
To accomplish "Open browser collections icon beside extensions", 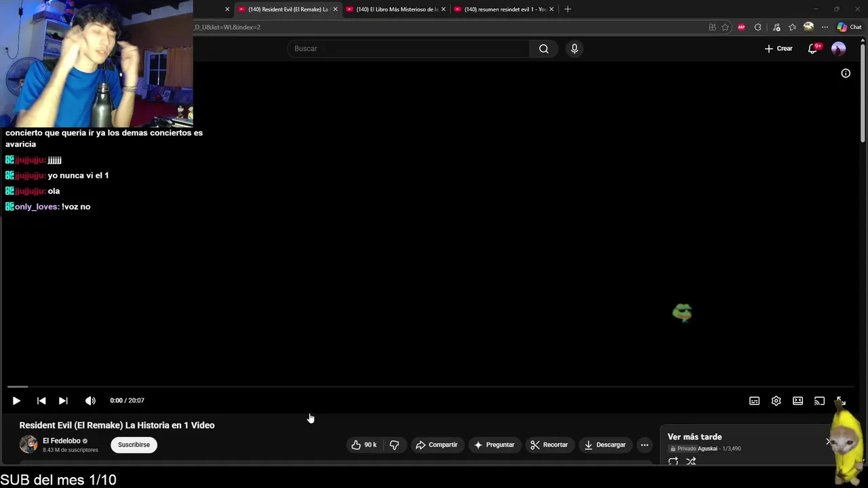I will tap(776, 27).
